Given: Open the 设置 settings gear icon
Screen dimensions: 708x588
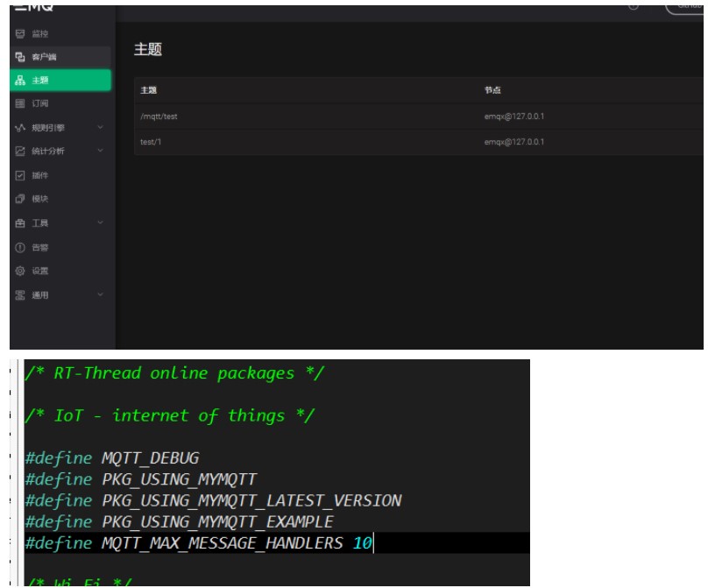Looking at the screenshot, I should pos(20,271).
